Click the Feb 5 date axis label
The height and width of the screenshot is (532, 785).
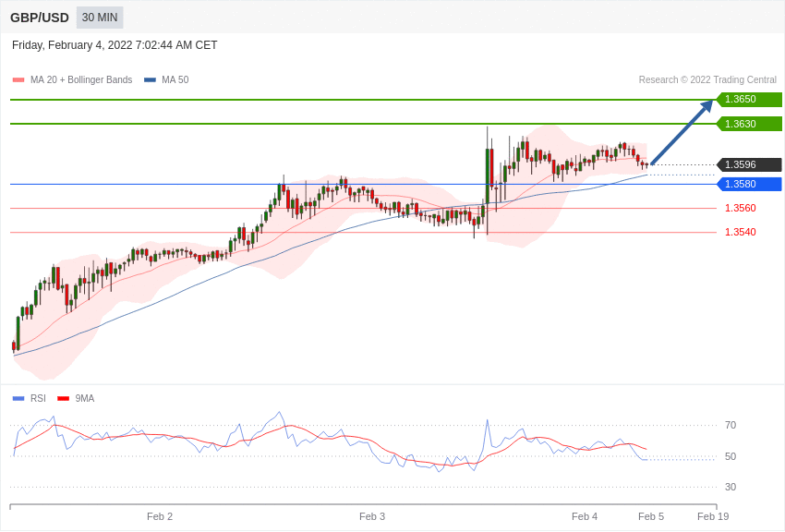(x=651, y=516)
